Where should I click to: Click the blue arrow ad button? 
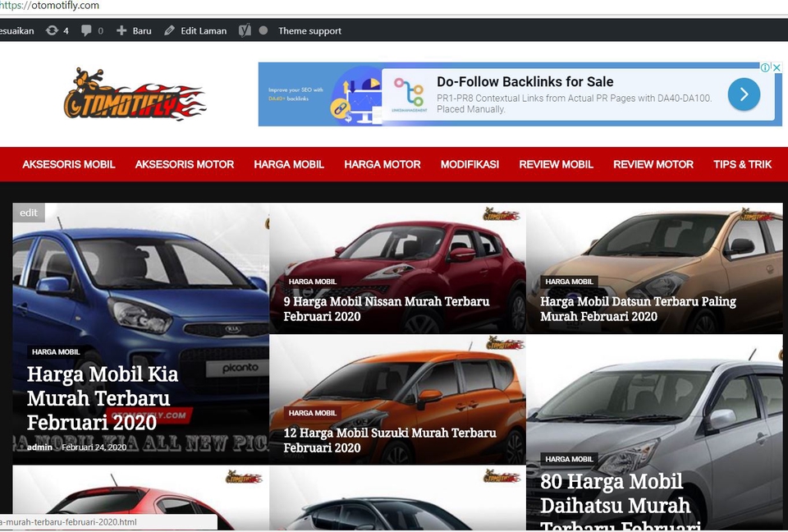coord(744,94)
